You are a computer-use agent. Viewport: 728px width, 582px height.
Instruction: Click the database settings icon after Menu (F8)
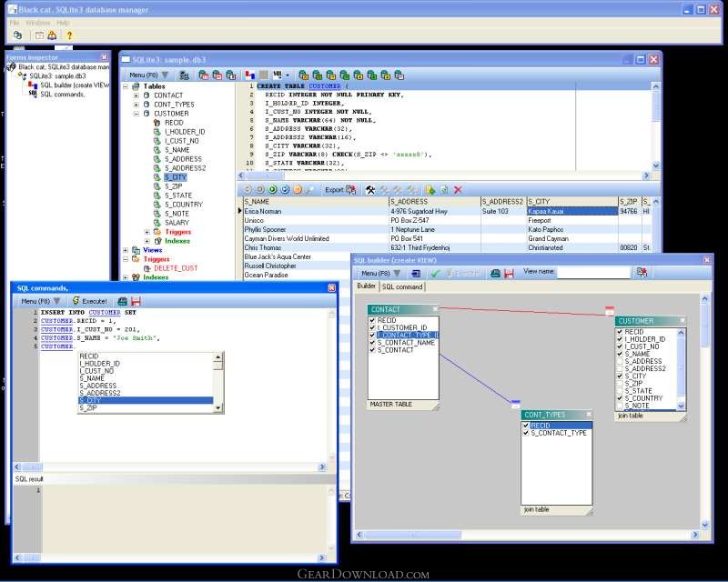tap(184, 75)
